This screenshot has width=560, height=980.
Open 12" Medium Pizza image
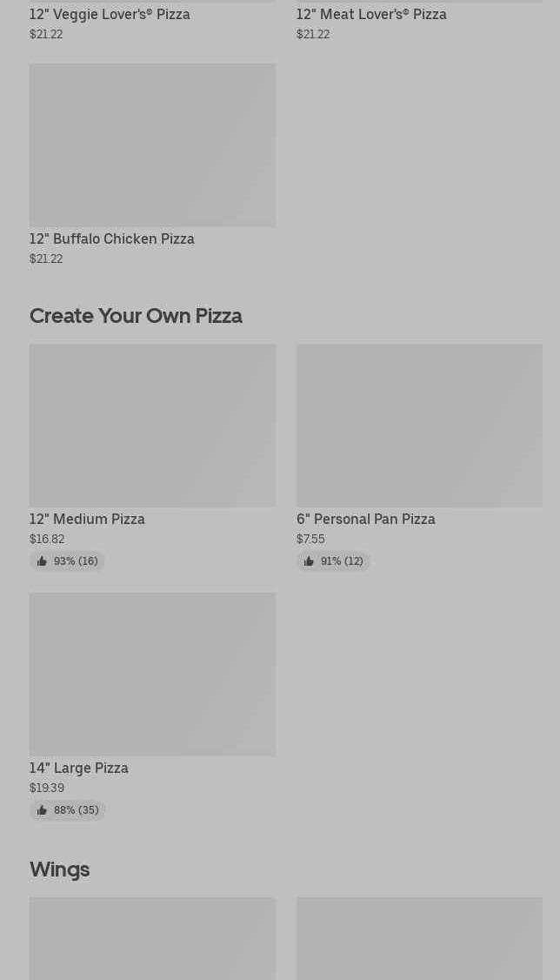[x=152, y=425]
